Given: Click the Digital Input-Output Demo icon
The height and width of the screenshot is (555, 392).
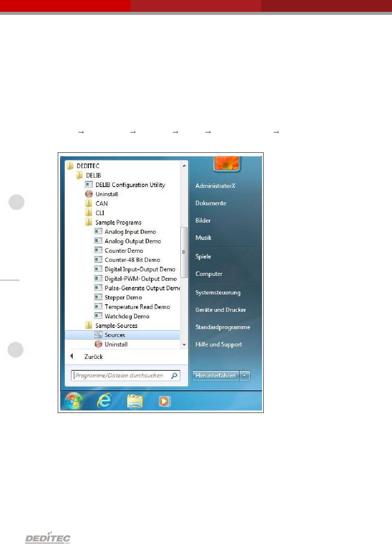Looking at the screenshot, I should pyautogui.click(x=98, y=269).
